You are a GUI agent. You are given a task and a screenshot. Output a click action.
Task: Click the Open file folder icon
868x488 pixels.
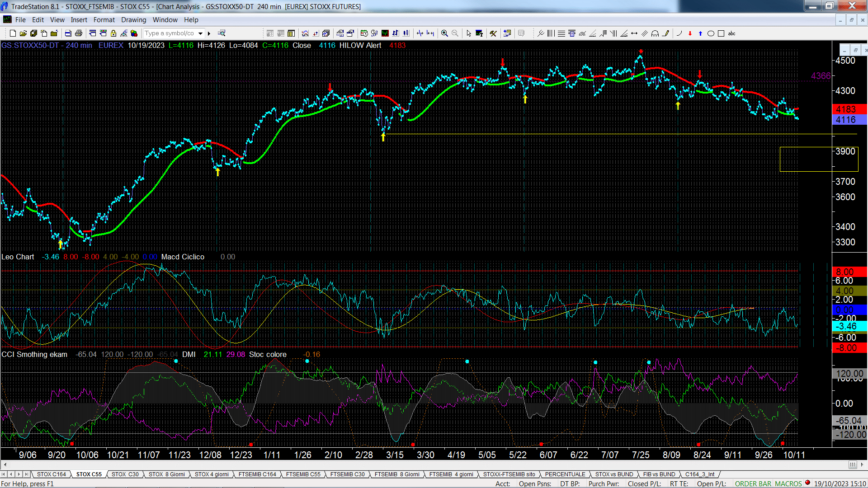coord(23,33)
